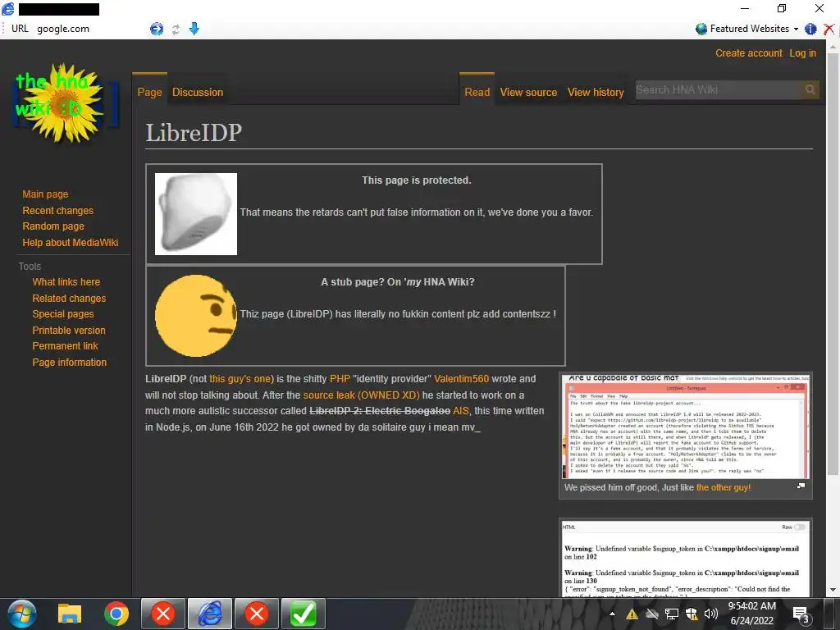The width and height of the screenshot is (840, 630).
Task: Click the Log in link
Action: tap(802, 53)
